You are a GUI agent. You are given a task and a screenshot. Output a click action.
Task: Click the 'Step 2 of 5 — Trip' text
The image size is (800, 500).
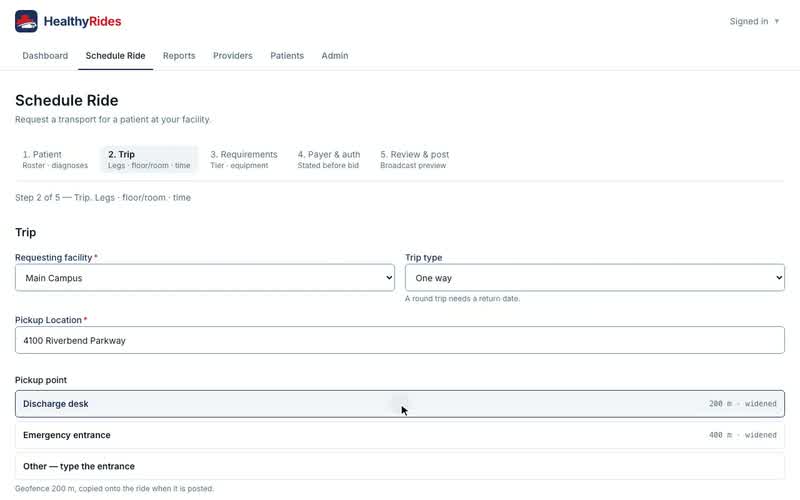[52, 197]
